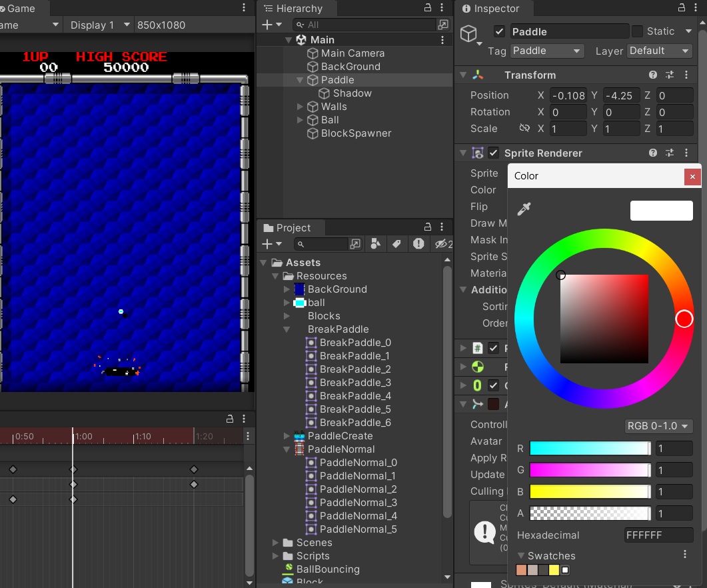
Task: Open Sprite Renderer help reference
Action: pyautogui.click(x=652, y=153)
